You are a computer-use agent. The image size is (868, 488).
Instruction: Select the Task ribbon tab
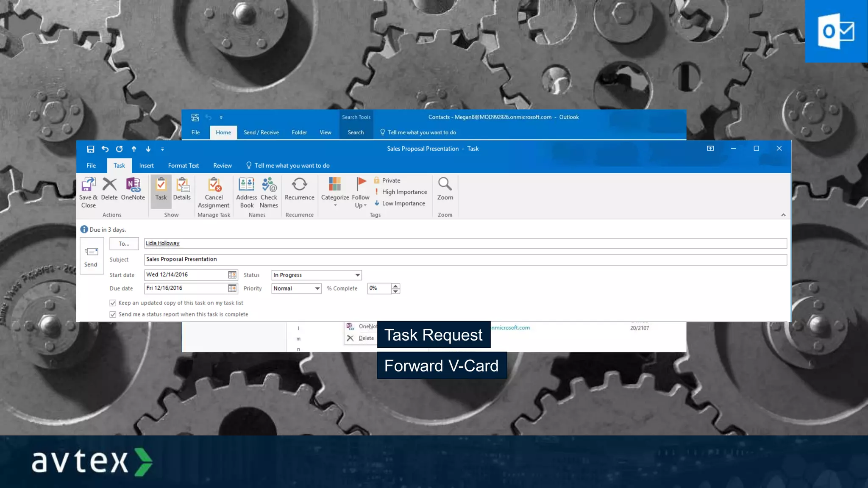119,166
